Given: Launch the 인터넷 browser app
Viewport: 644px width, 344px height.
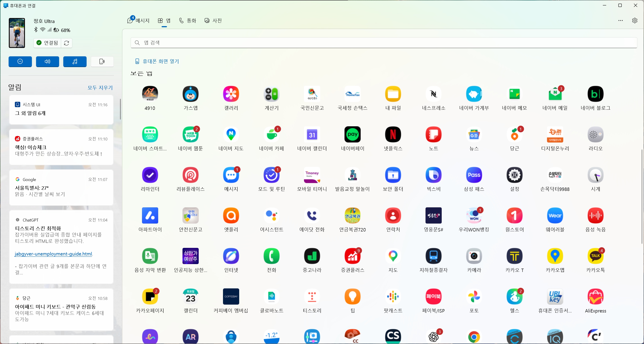Looking at the screenshot, I should coord(231,256).
